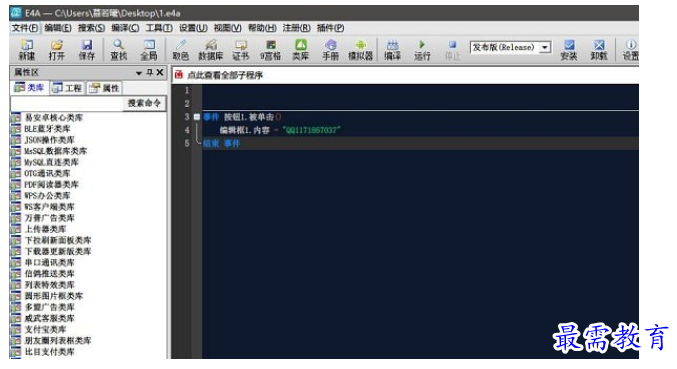Pin the 属性区 panel with pin icon

(149, 73)
